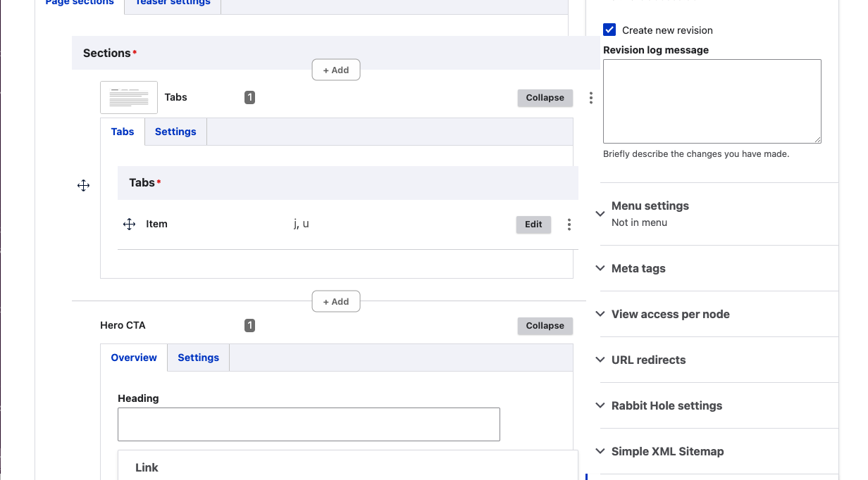Click the three-dot menu for Tabs section
The height and width of the screenshot is (480, 868).
(590, 98)
